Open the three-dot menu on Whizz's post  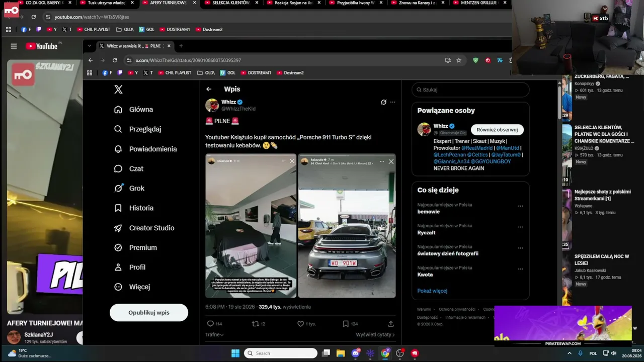click(x=393, y=102)
